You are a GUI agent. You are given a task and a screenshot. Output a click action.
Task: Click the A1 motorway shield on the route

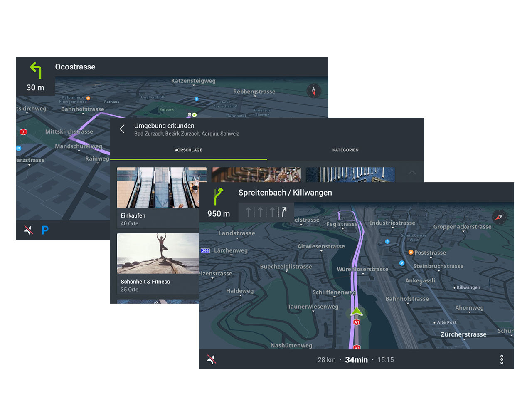tap(356, 322)
